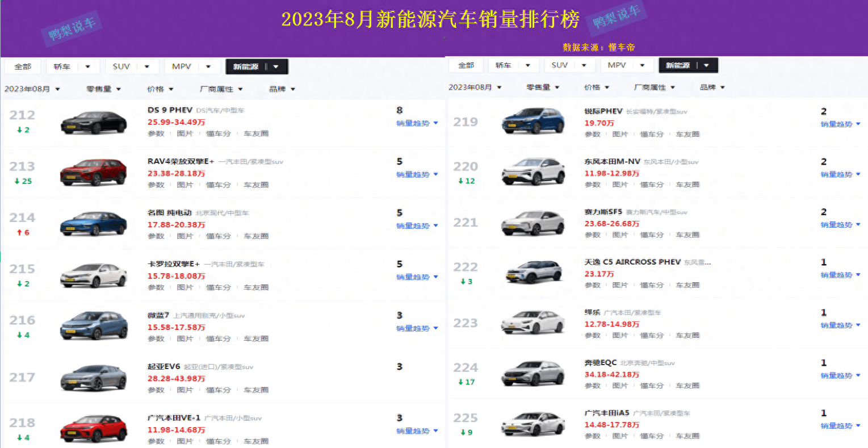Show 销量趋势 for 东风本田M-NV
The height and width of the screenshot is (448, 868).
coord(840,175)
